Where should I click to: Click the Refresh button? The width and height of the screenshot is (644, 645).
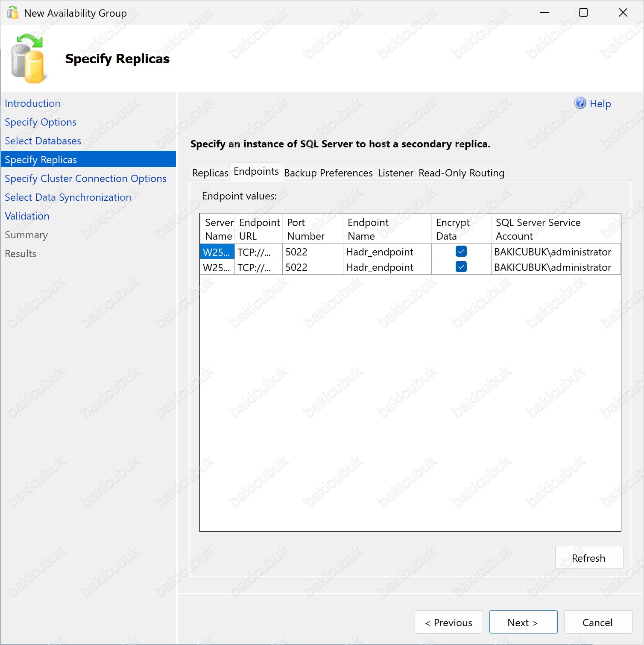click(x=589, y=557)
